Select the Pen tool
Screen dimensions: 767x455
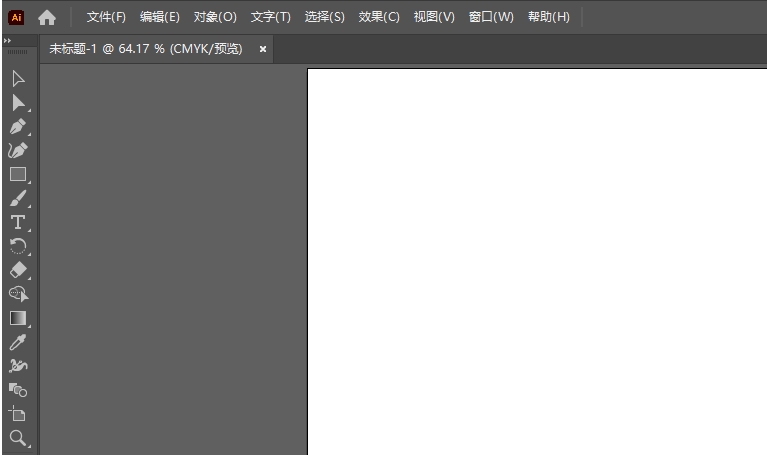tap(18, 127)
